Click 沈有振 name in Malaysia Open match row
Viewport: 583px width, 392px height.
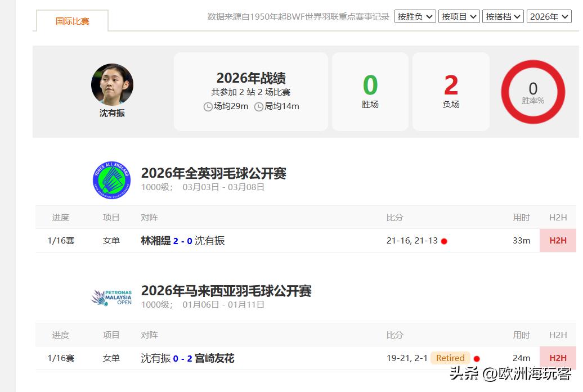click(156, 358)
